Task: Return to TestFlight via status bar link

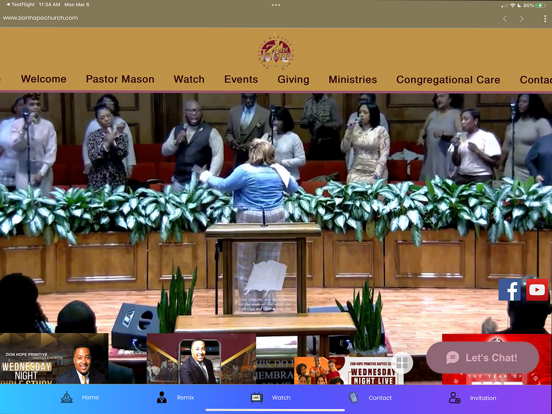Action: (x=20, y=5)
